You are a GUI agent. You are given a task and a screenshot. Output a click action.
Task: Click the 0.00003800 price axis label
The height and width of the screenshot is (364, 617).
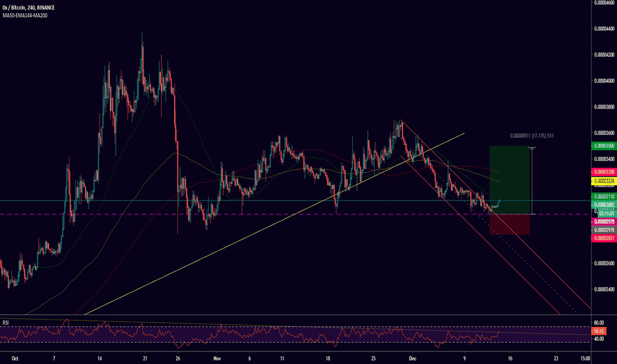[x=604, y=107]
